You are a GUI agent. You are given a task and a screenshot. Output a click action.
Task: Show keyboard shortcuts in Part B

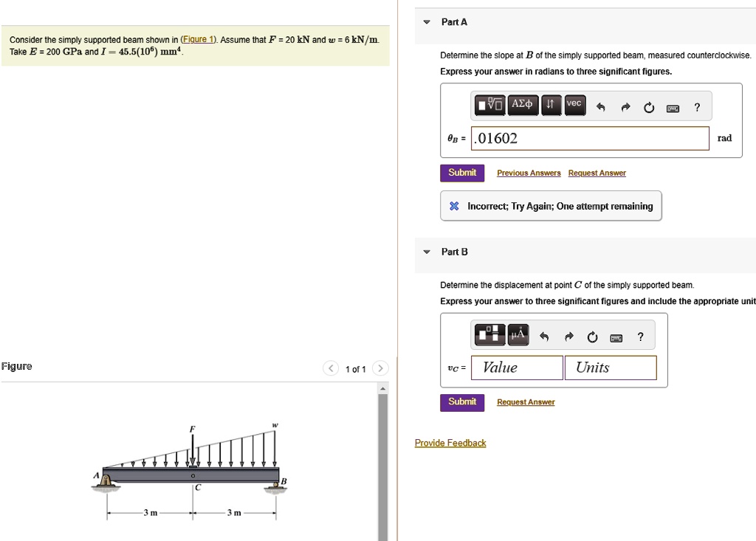click(616, 337)
